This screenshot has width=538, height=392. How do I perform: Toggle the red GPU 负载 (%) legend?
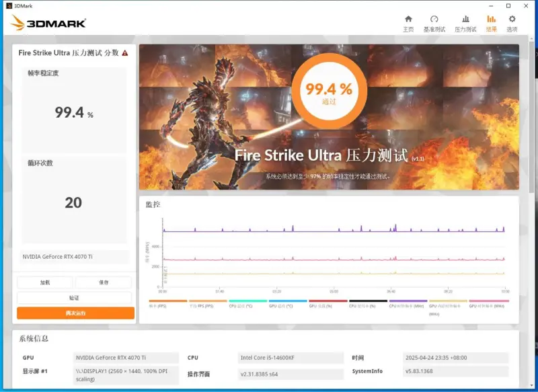[328, 304]
